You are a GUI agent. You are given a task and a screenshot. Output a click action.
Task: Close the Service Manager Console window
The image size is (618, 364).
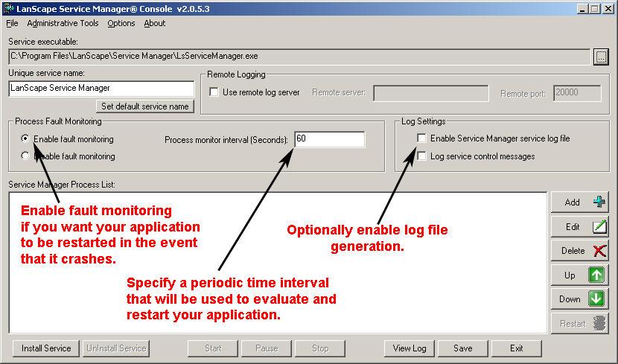pyautogui.click(x=608, y=9)
